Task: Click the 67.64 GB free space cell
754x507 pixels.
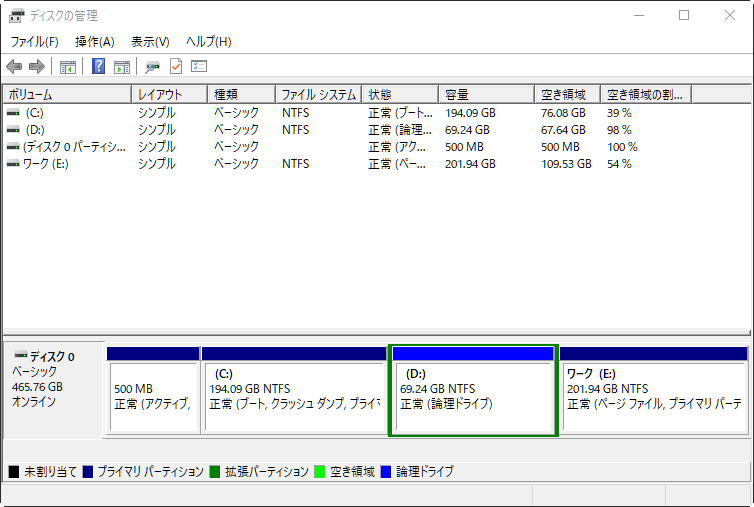Action: pos(563,130)
